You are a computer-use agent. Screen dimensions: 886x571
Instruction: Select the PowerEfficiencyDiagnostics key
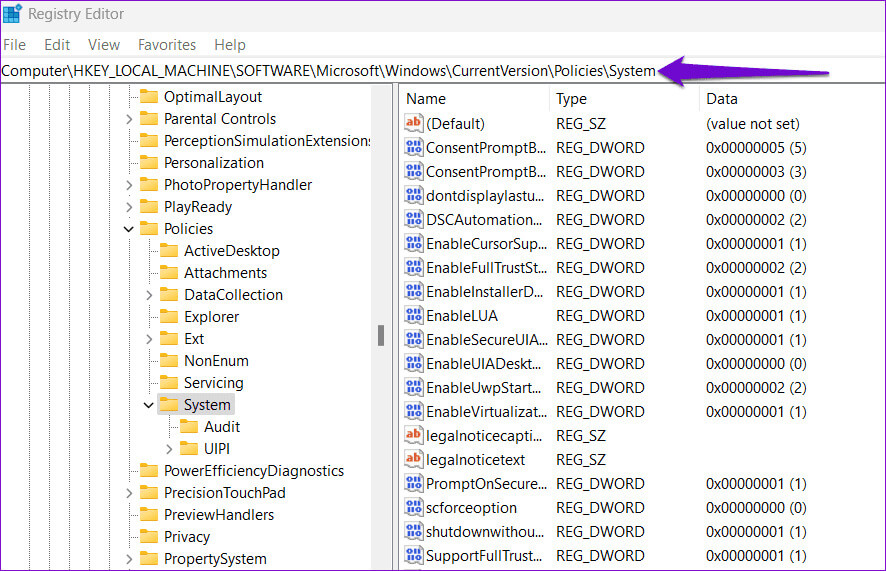click(x=254, y=471)
